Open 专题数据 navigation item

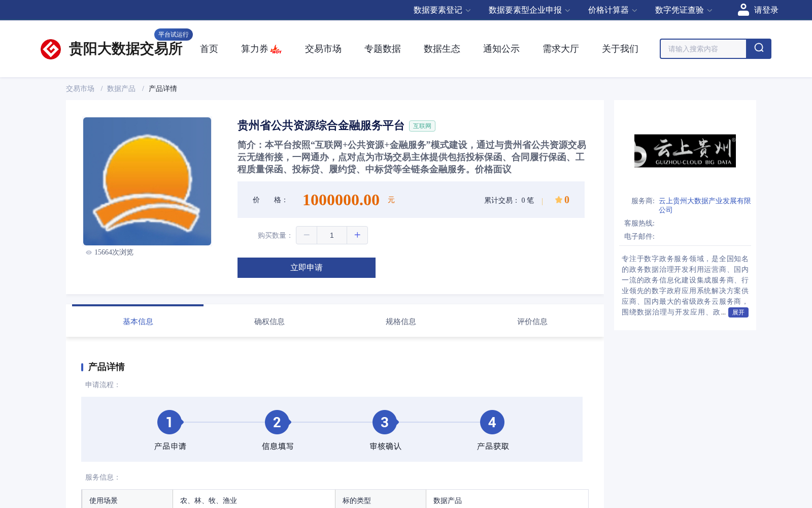pyautogui.click(x=383, y=49)
